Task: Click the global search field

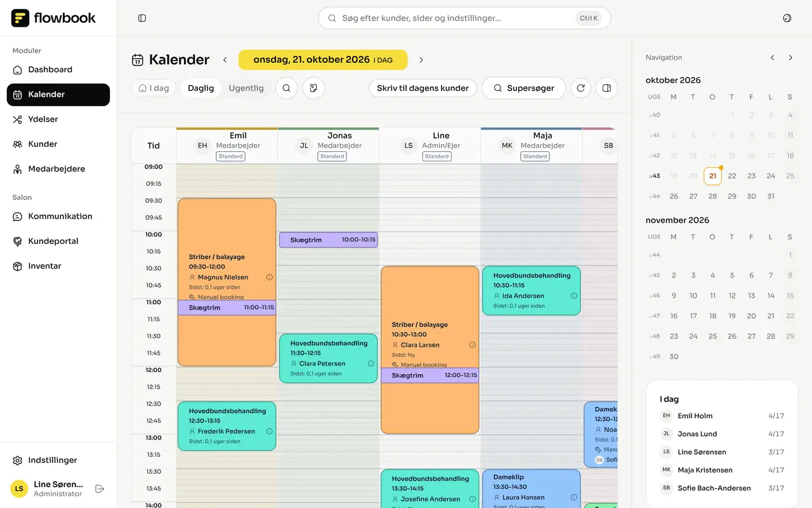Action: click(464, 18)
